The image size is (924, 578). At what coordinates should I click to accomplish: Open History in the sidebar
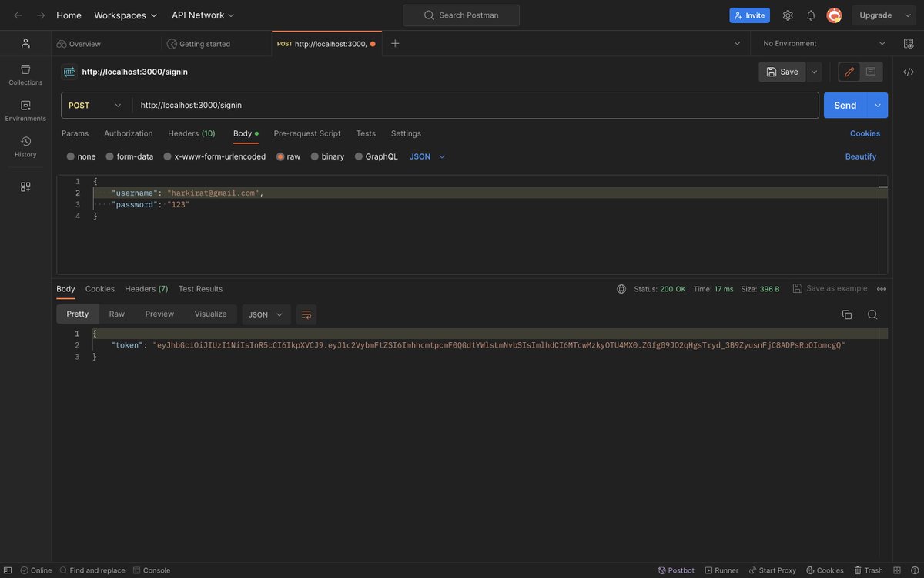[x=25, y=146]
